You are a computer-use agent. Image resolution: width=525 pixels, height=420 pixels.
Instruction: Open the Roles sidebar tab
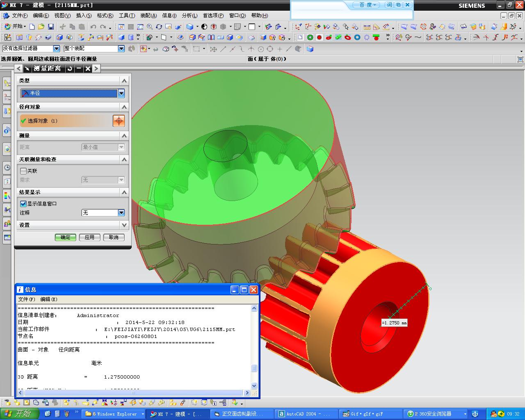7,224
